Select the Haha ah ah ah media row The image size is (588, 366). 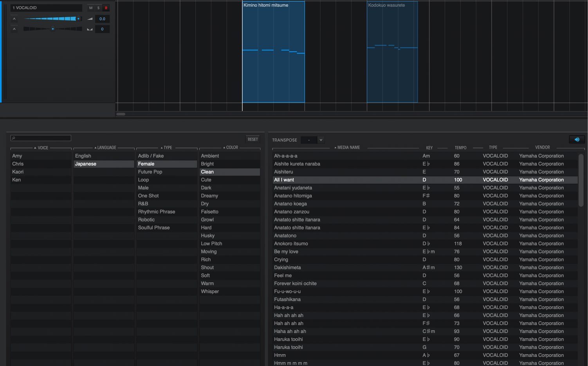click(425, 331)
